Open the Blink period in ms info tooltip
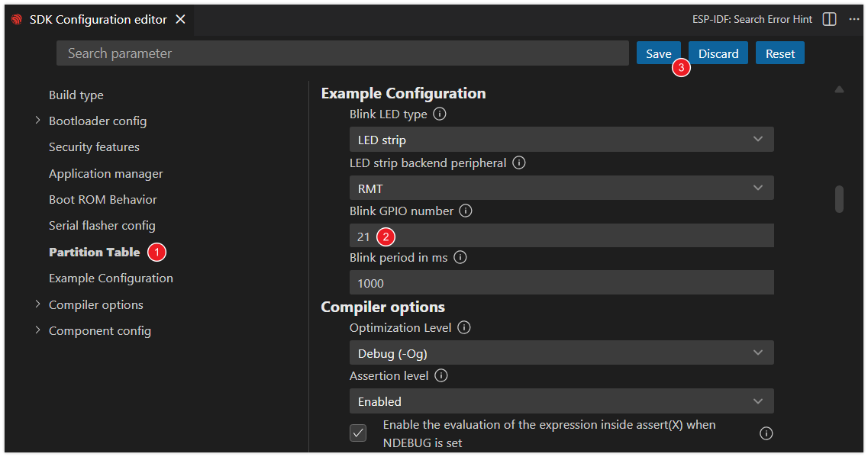Viewport: 868px width, 457px height. click(459, 257)
